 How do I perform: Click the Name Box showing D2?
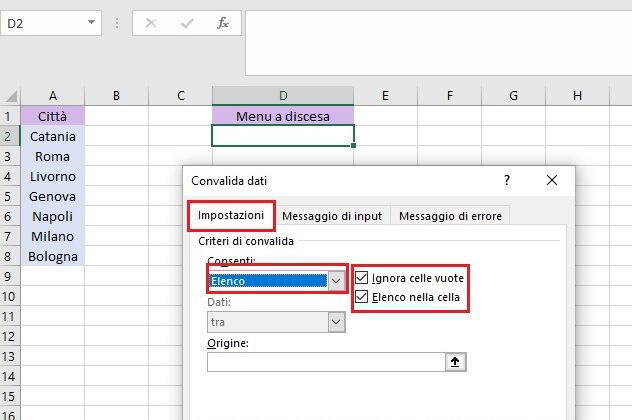[x=44, y=23]
